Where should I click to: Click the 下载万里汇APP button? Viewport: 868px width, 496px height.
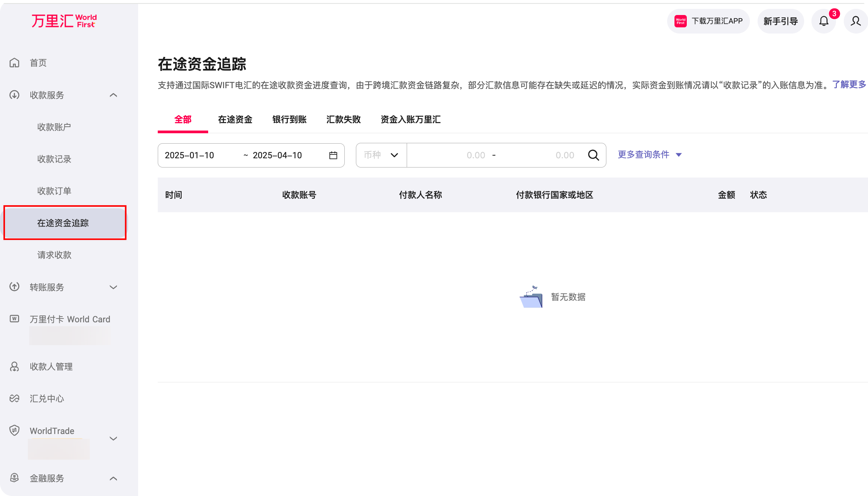[708, 21]
